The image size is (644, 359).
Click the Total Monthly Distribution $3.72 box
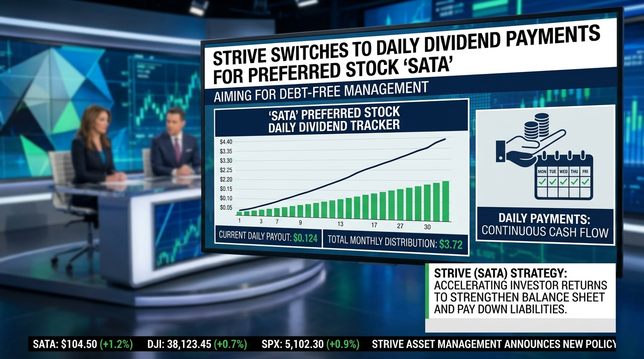click(x=396, y=242)
